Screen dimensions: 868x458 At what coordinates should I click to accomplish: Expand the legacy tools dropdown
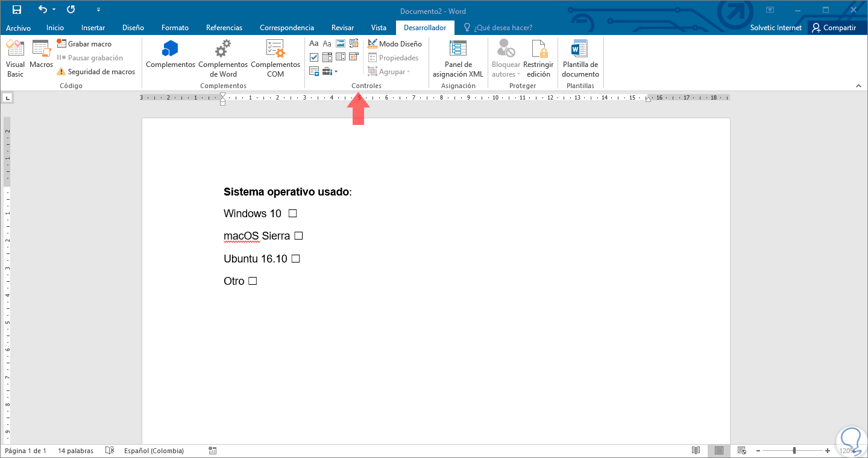[x=336, y=71]
